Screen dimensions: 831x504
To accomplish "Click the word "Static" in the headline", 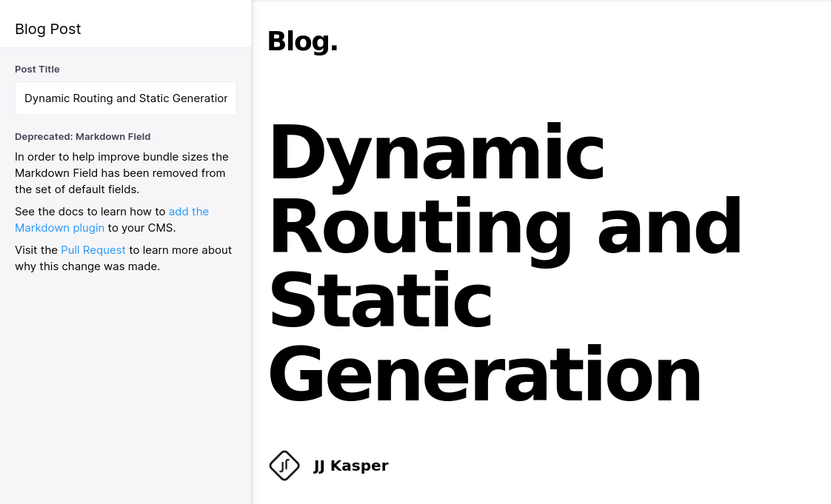I will [381, 300].
